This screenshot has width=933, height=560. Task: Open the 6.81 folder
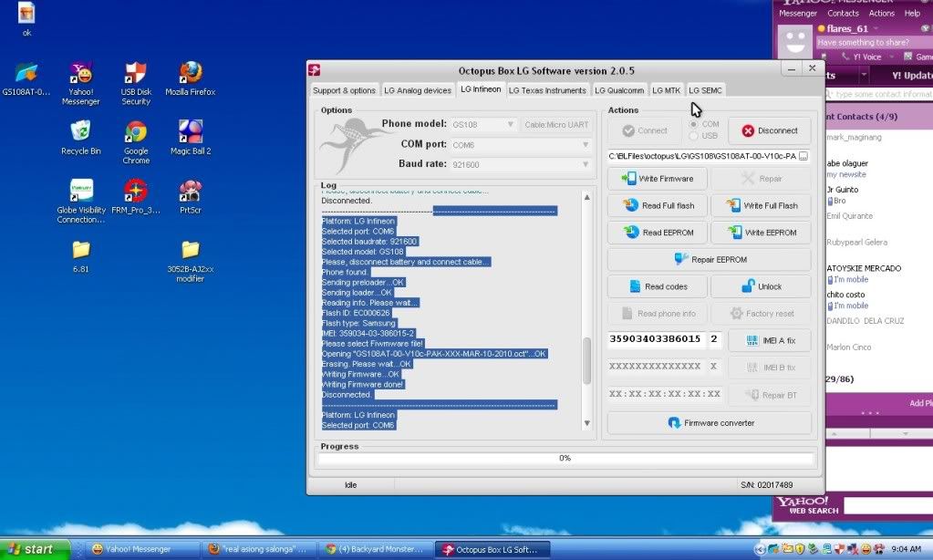tap(81, 256)
